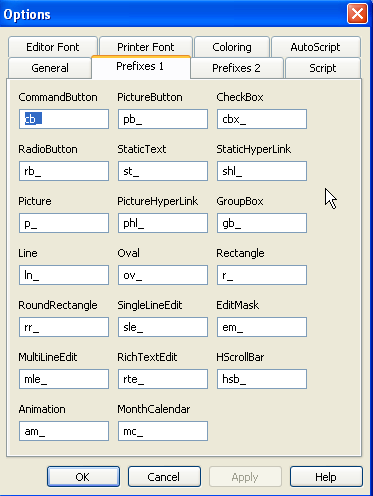Screen dimensions: 373x496
Task: Click the Line prefix field
Action: tap(64, 275)
